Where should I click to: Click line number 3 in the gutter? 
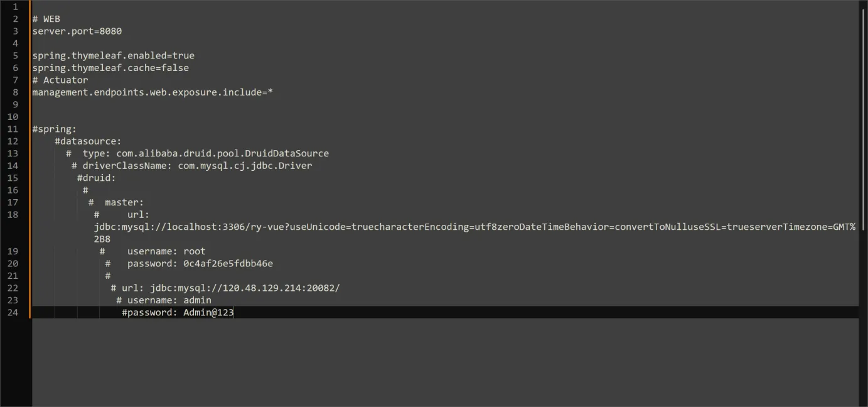pos(15,31)
